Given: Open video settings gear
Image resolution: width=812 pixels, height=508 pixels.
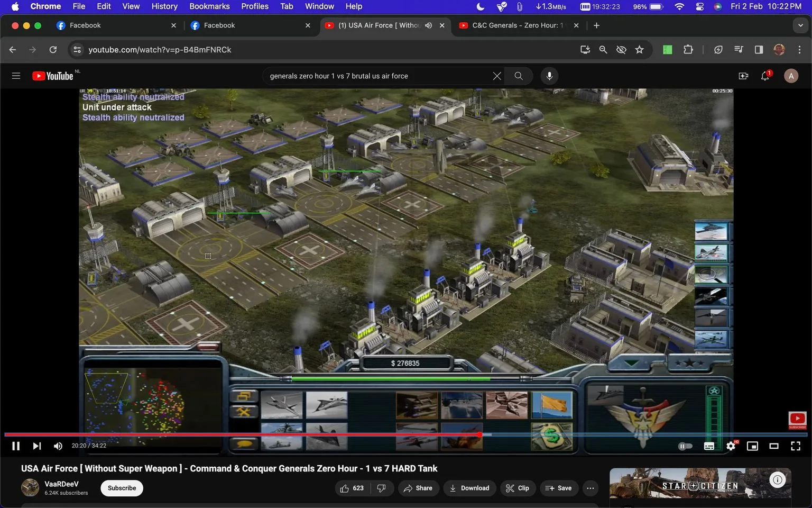Looking at the screenshot, I should coord(731,446).
